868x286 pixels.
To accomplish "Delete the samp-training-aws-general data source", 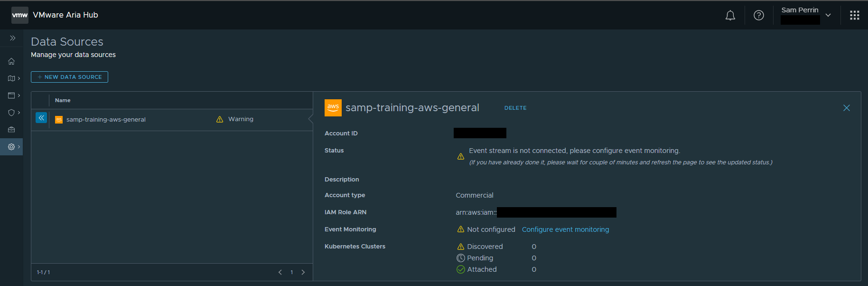I will coord(515,108).
